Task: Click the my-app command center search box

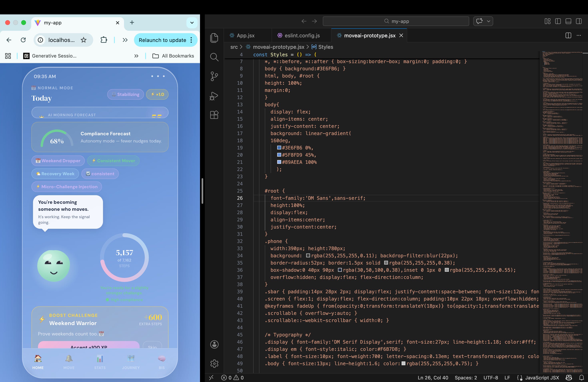Action: point(396,21)
